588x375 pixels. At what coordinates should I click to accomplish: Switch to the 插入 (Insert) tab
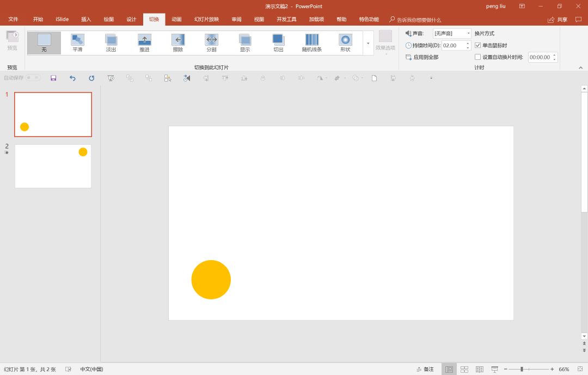(86, 20)
